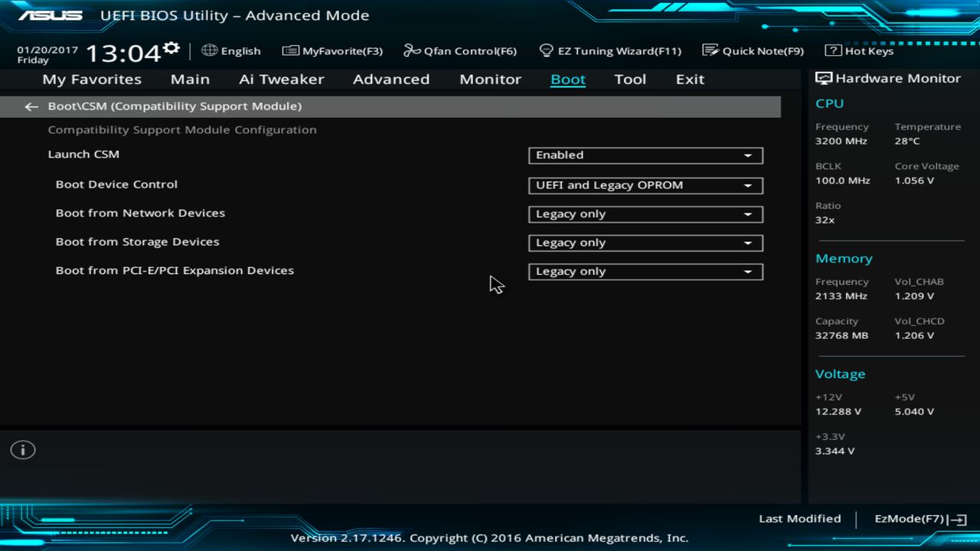Viewport: 980px width, 551px height.
Task: Open the Boot Device Control dropdown
Action: pyautogui.click(x=645, y=185)
